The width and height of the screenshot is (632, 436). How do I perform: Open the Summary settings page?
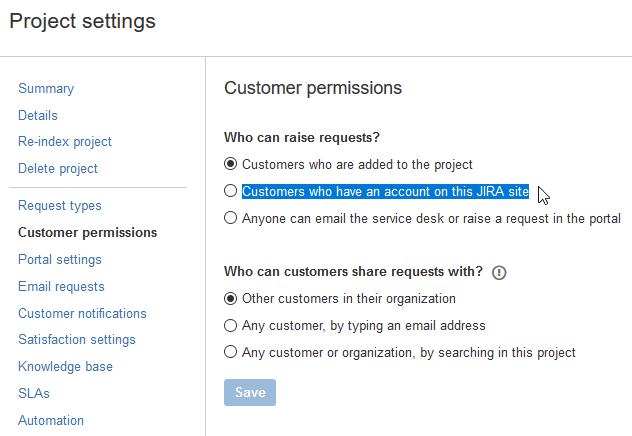point(46,89)
